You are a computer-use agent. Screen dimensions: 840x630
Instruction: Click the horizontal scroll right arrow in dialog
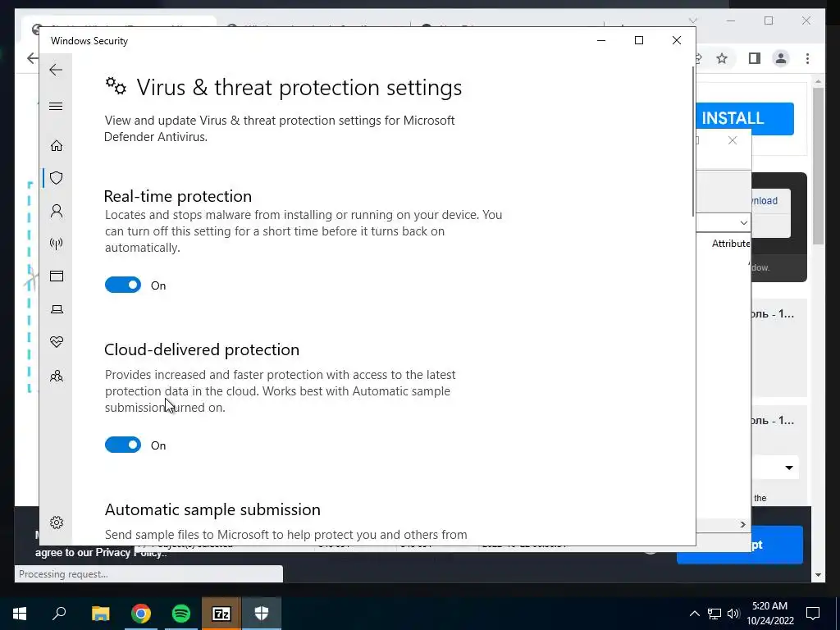click(x=742, y=525)
